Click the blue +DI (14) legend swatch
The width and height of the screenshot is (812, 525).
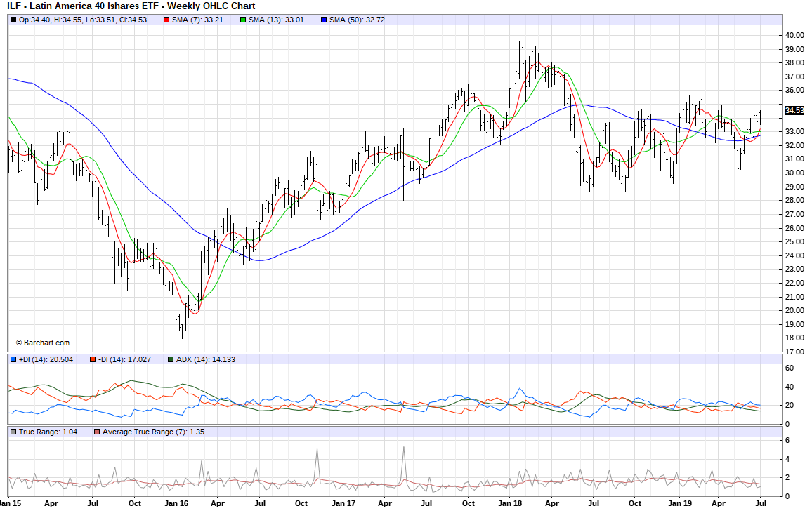13,359
